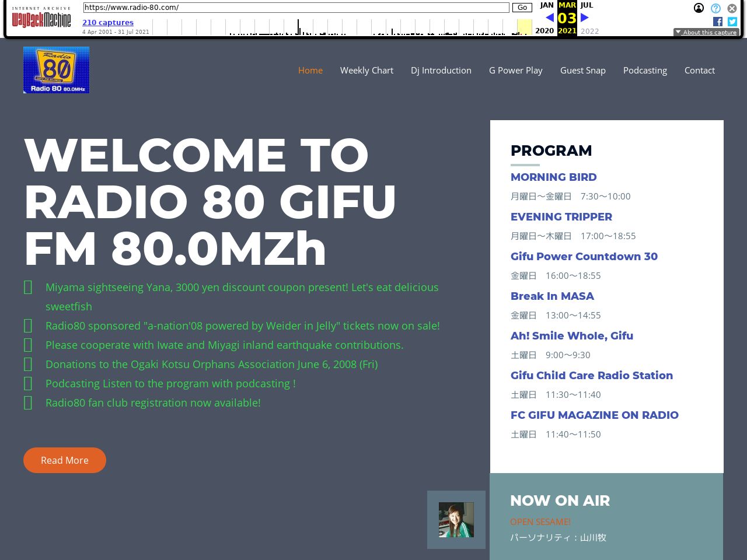Share capture on Facebook icon
This screenshot has width=747, height=560.
pyautogui.click(x=718, y=22)
